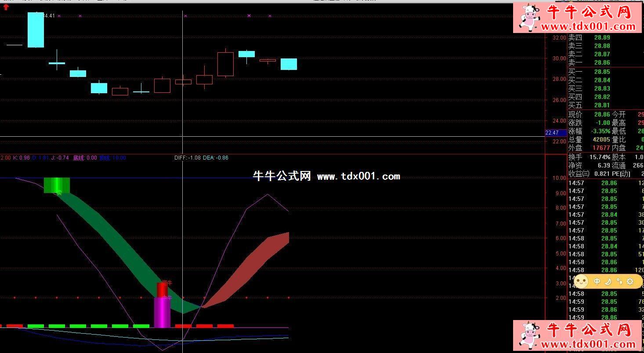
Task: Open www.tdx001.com link in bottom banner
Action: (588, 344)
